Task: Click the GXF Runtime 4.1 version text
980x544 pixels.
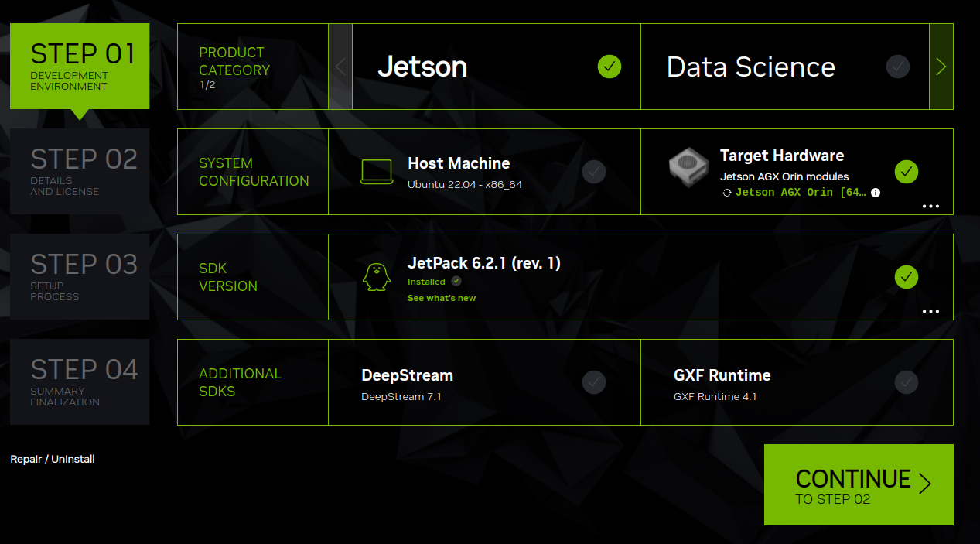Action: (715, 397)
